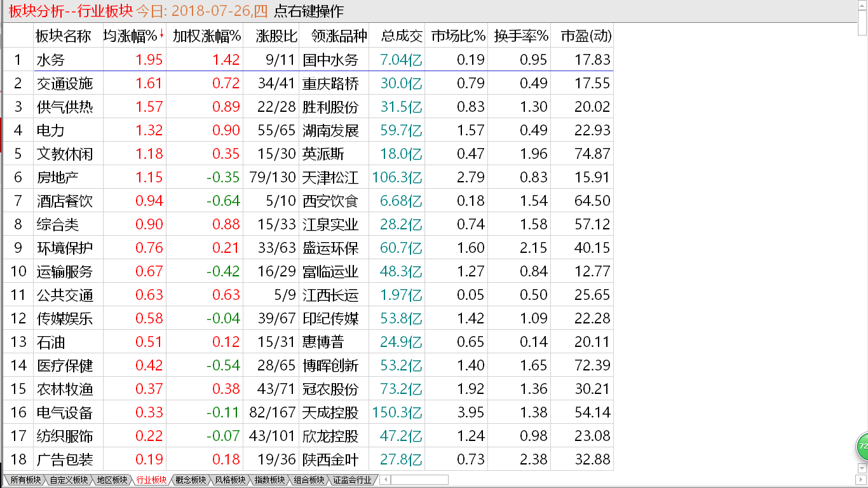
Task: Click leading stock 盛运环保
Action: (330, 248)
